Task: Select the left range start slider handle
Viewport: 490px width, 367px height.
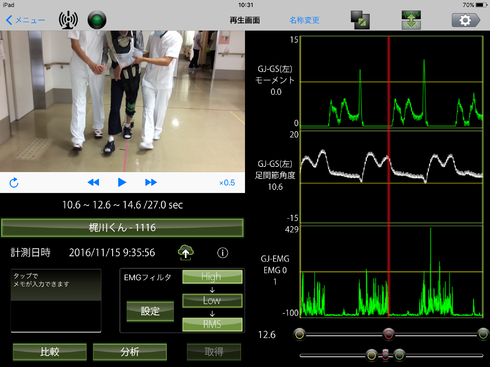Action: [299, 334]
